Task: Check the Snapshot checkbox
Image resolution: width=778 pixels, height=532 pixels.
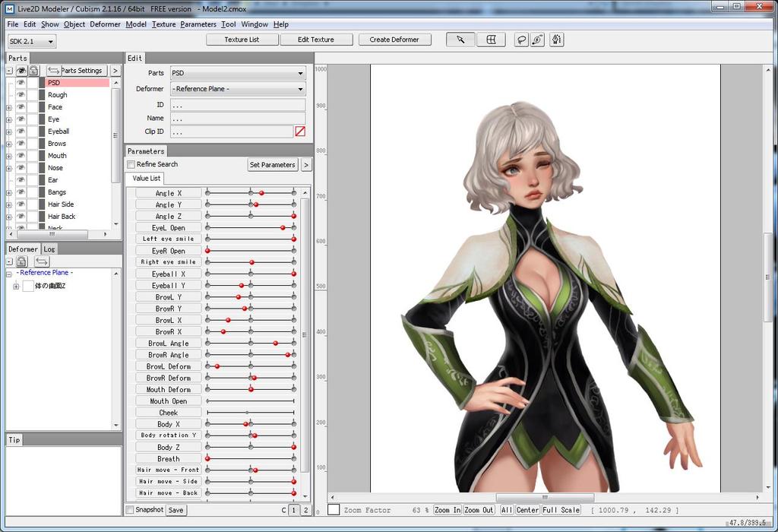Action: (x=130, y=510)
